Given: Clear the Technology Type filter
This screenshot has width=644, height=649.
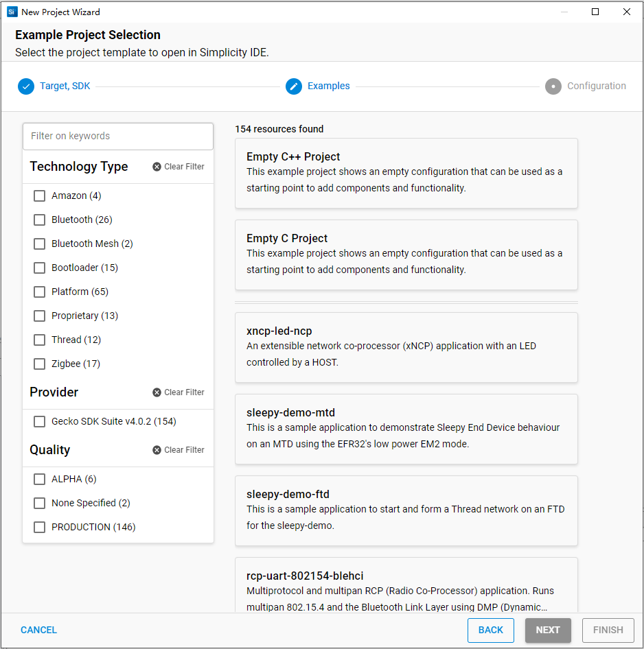Looking at the screenshot, I should 179,167.
